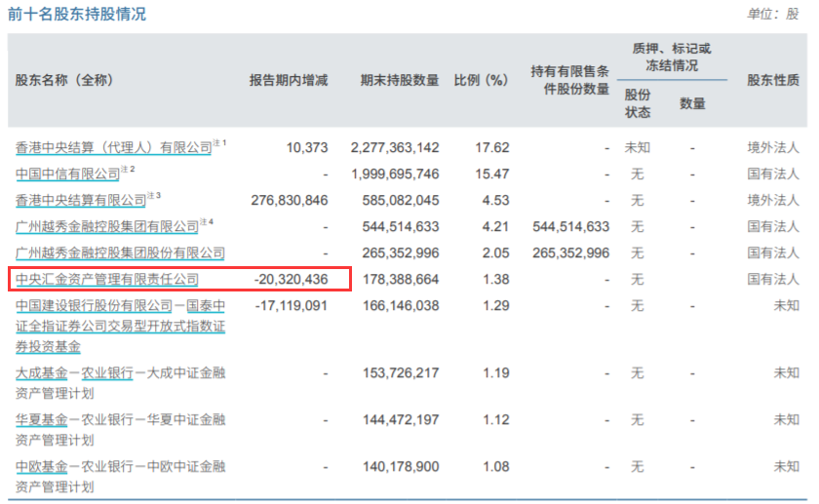Open 中央汇金资产管理有限责任公司 link
The width and height of the screenshot is (819, 504).
[x=107, y=280]
